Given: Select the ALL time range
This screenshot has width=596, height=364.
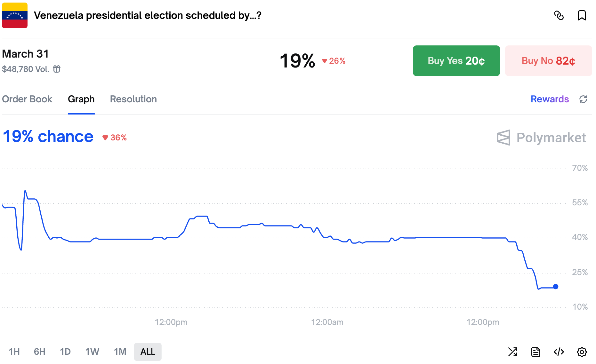Looking at the screenshot, I should [148, 352].
